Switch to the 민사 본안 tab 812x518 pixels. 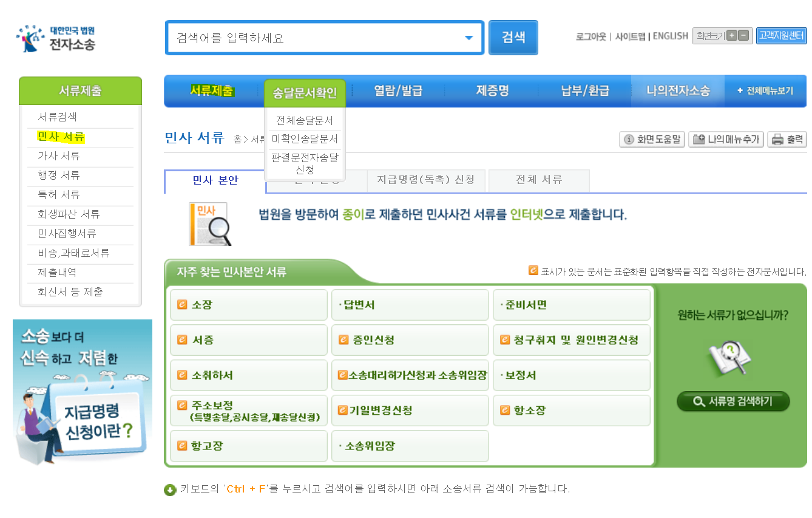point(215,180)
